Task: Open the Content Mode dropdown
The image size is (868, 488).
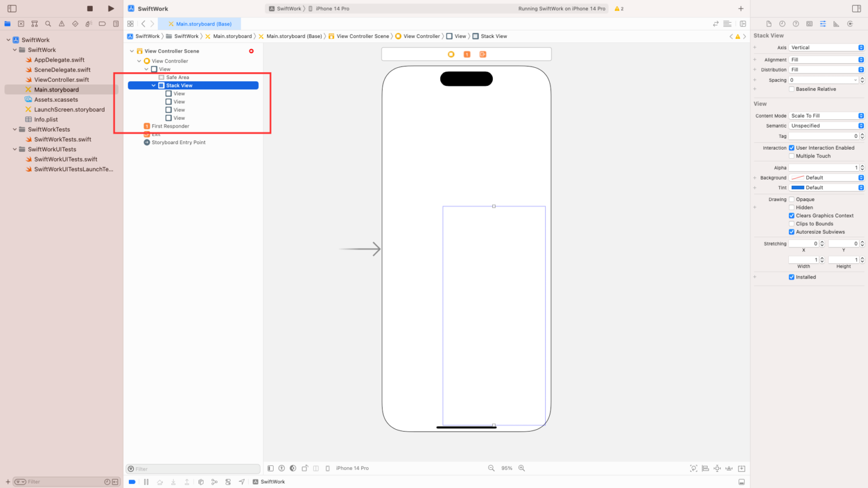Action: (x=824, y=115)
